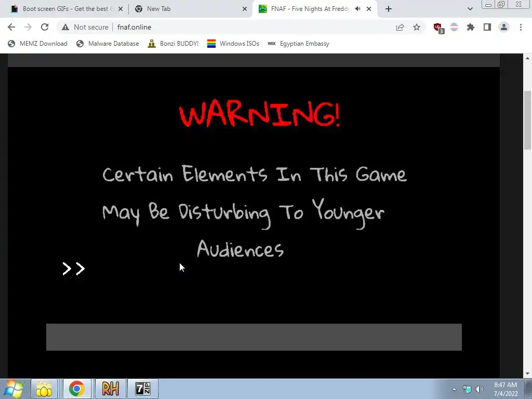This screenshot has height=399, width=532.
Task: Open the Extensions puzzle menu
Action: (x=471, y=27)
